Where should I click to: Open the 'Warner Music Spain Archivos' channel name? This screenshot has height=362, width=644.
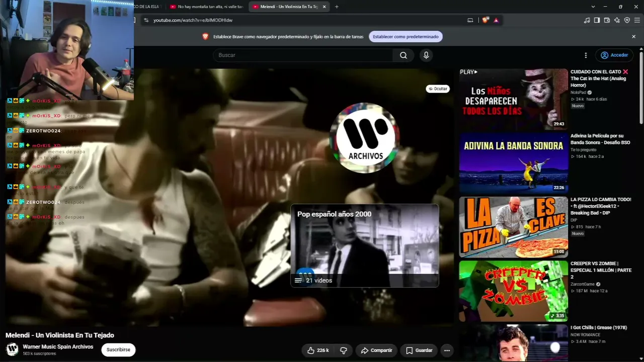pyautogui.click(x=58, y=347)
